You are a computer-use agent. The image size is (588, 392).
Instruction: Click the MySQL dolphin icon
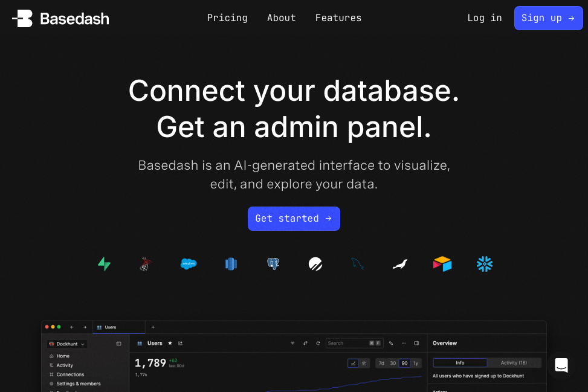[x=357, y=264]
